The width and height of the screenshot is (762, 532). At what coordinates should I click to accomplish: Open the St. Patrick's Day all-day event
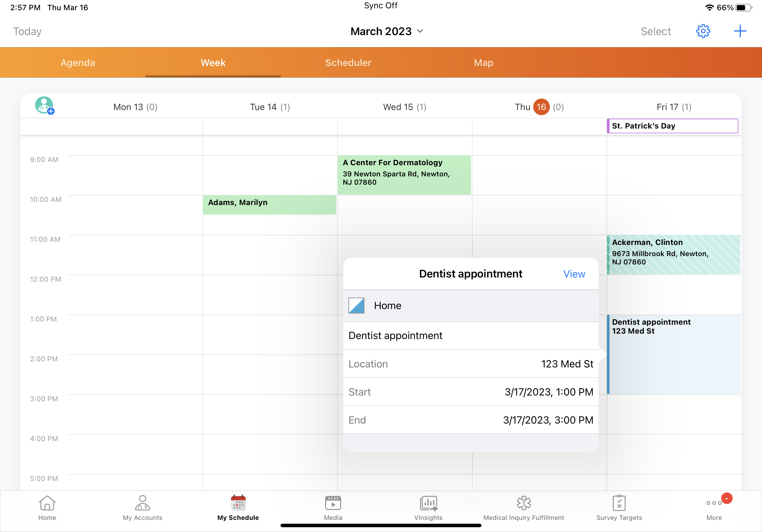(672, 126)
